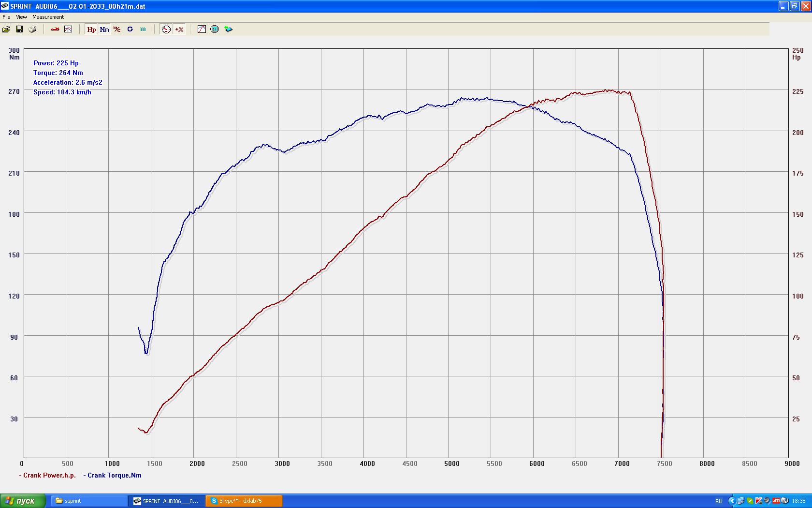Screen dimensions: 812x508
Task: Save data with the floppy disk icon
Action: pos(19,30)
